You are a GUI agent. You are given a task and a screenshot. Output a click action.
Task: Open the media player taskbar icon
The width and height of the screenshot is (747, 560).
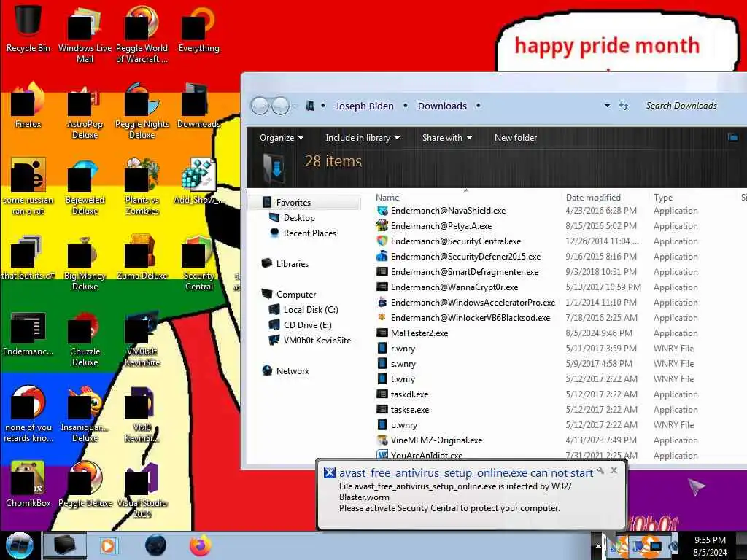coord(109,545)
